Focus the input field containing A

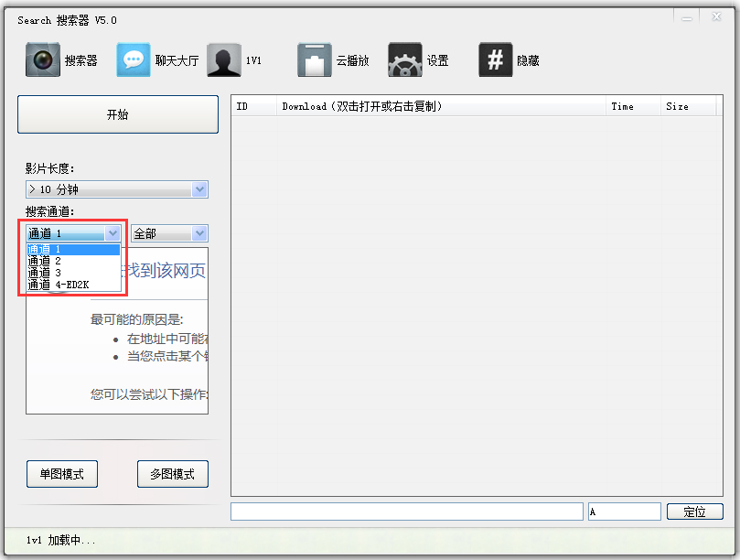[x=625, y=512]
